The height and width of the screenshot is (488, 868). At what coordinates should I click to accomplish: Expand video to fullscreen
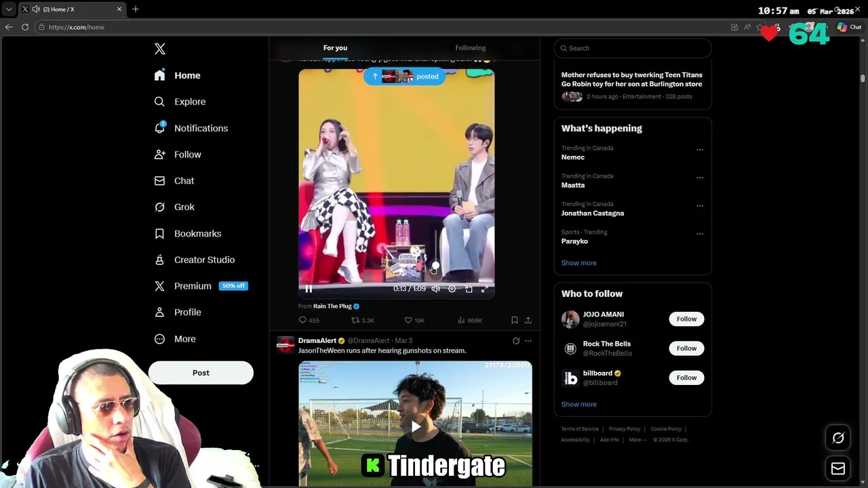(x=485, y=289)
